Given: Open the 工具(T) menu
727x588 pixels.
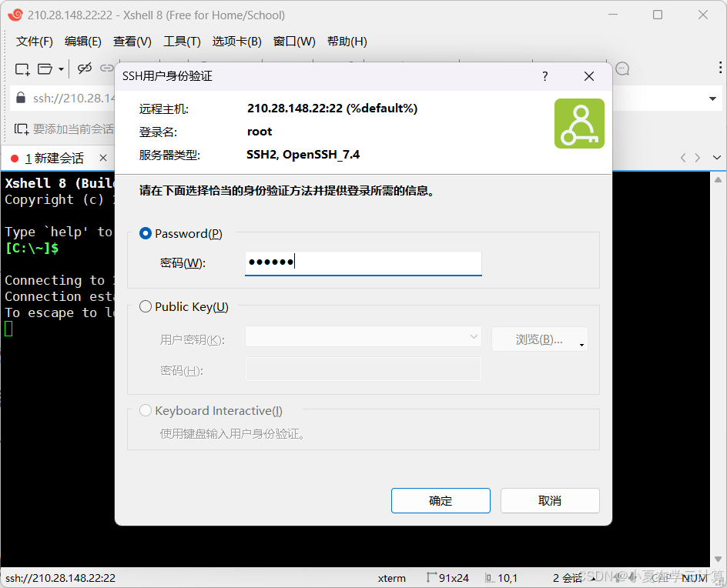Looking at the screenshot, I should pyautogui.click(x=182, y=42).
